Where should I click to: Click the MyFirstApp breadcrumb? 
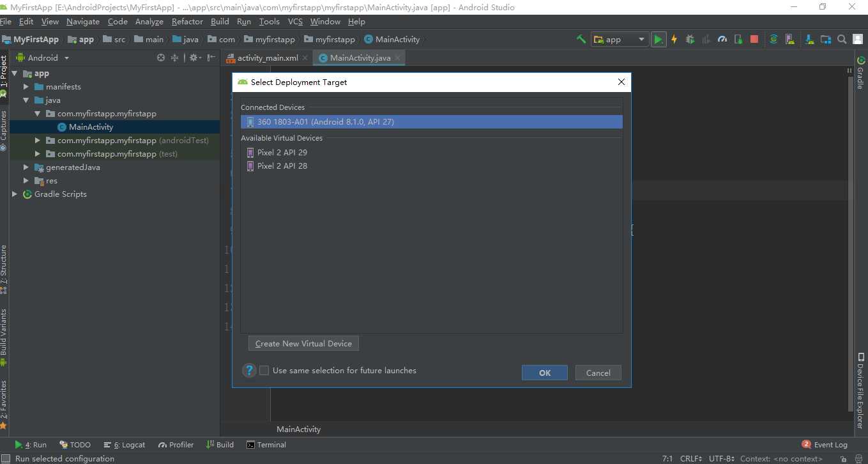point(31,39)
